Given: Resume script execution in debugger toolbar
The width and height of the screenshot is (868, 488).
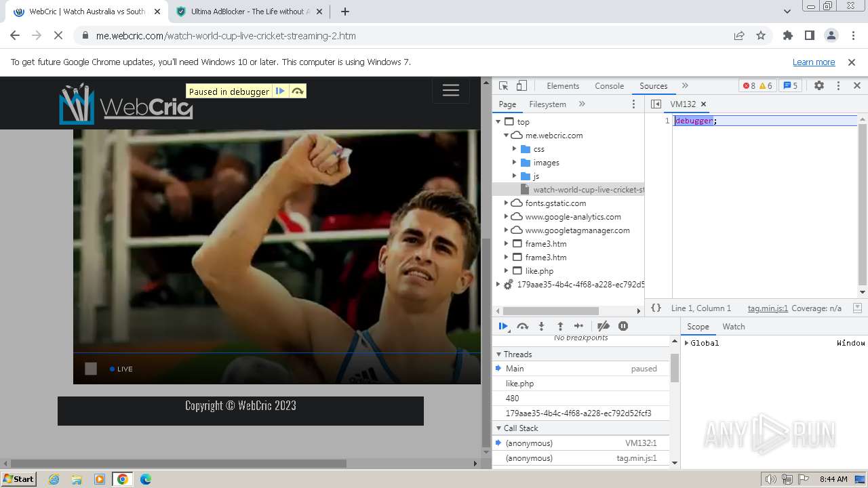Looking at the screenshot, I should [503, 326].
